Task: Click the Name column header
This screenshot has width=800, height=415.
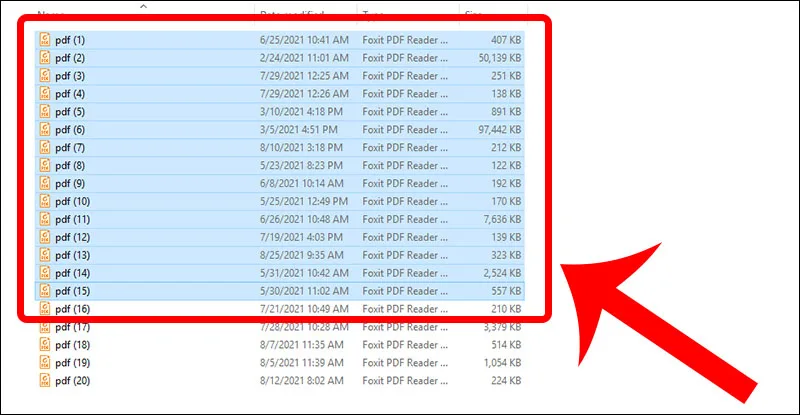Action: 51,12
